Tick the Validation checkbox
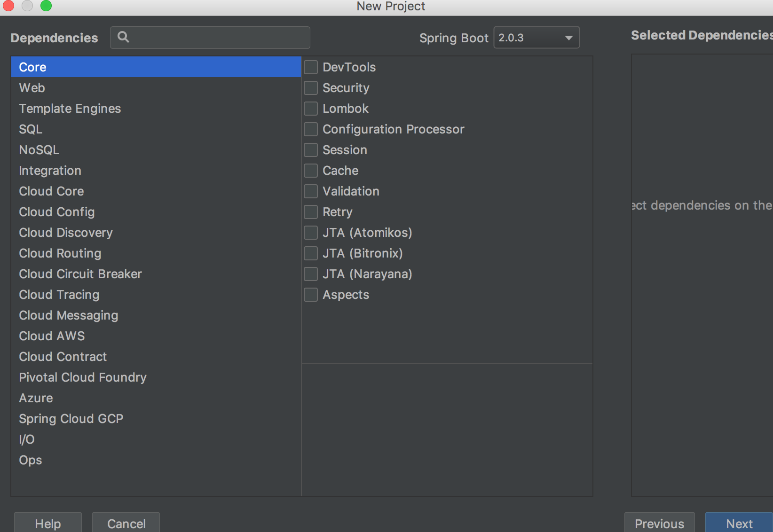This screenshot has width=773, height=532. tap(311, 191)
